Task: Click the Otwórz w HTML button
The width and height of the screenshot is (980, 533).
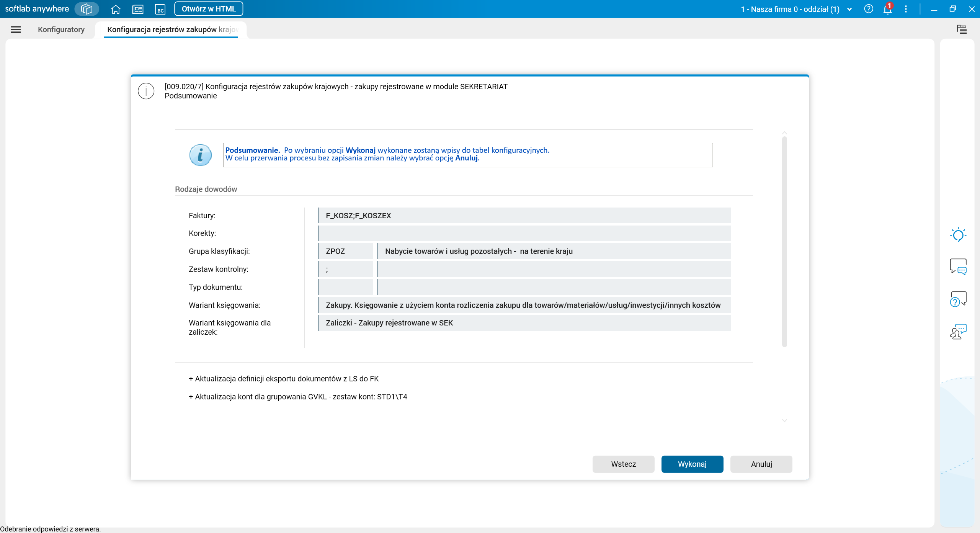Action: click(209, 9)
